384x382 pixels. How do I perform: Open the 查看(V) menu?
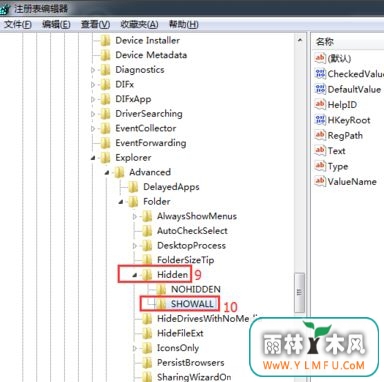[95, 24]
